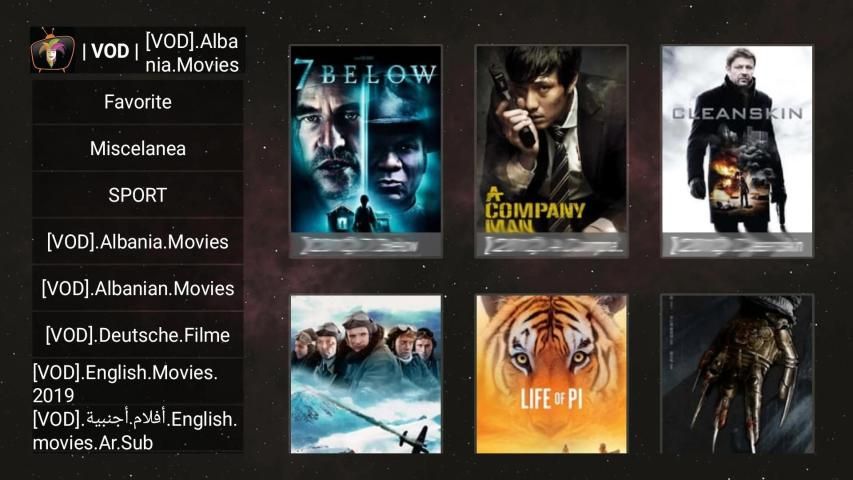Image resolution: width=853 pixels, height=480 pixels.
Task: Select the Cleanskin movie poster
Action: click(x=737, y=139)
